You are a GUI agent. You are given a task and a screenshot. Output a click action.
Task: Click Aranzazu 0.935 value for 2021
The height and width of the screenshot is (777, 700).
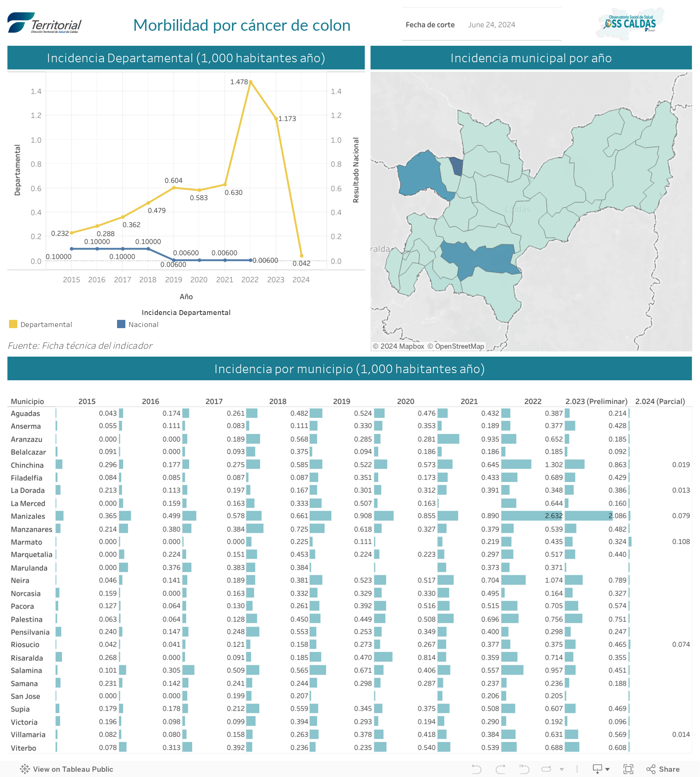coord(490,439)
